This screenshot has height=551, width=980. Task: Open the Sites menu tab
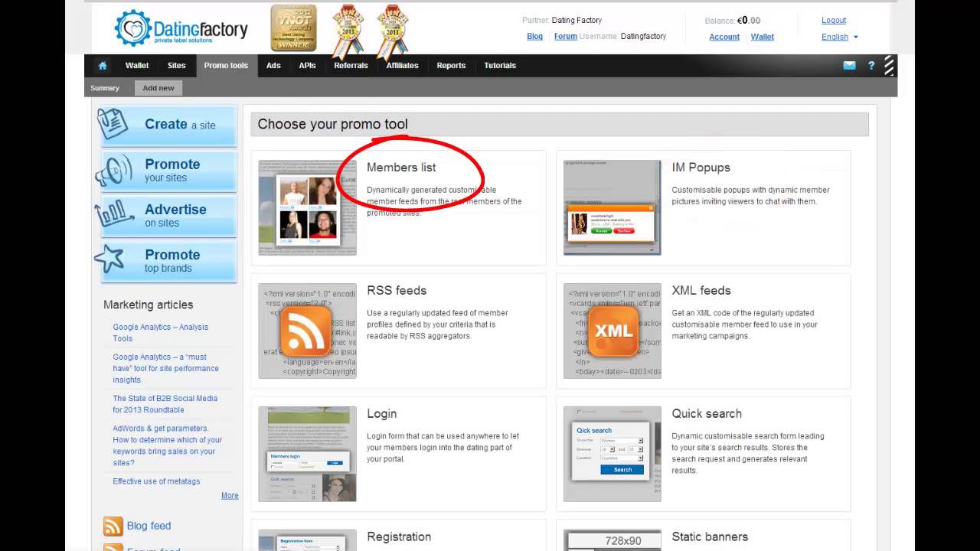point(177,66)
